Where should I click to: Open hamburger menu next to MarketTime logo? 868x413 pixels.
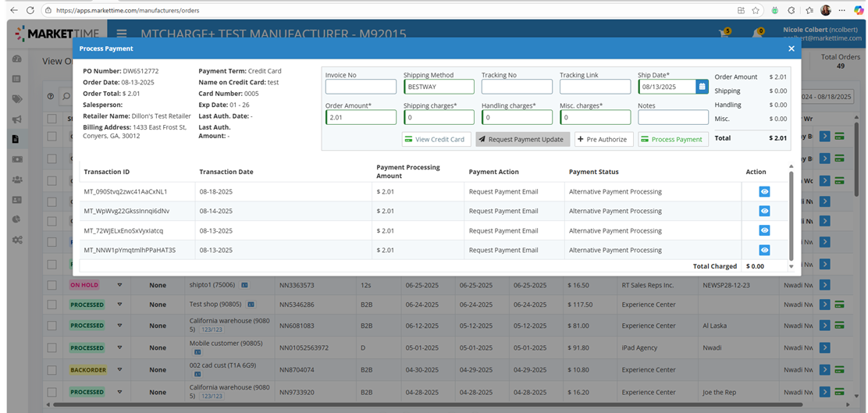(122, 34)
